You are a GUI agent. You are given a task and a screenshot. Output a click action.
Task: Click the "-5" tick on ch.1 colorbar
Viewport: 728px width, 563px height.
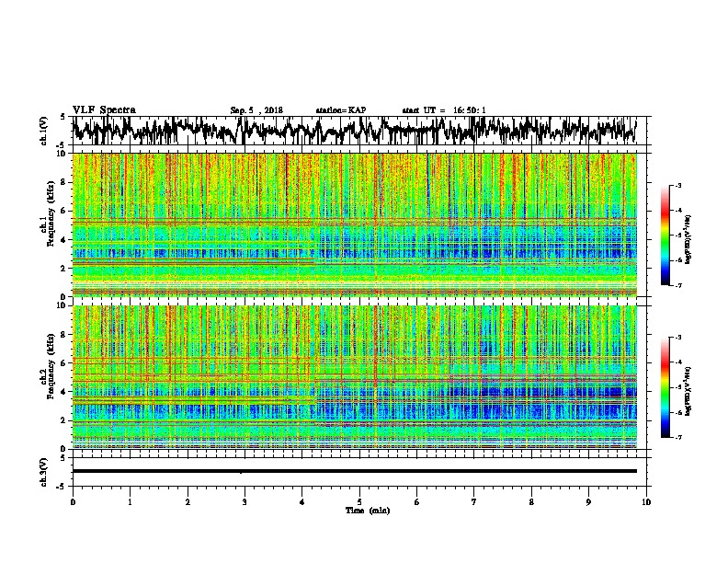click(678, 236)
